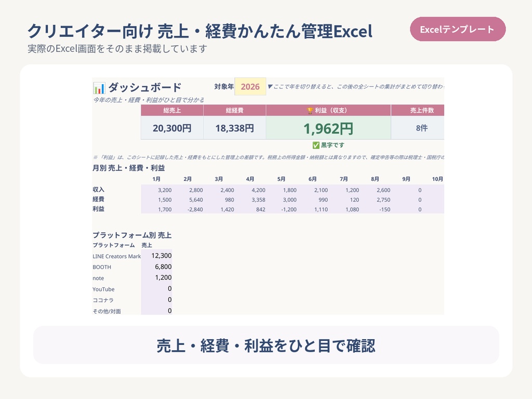Click the 総売上 header cell
The image size is (532, 399).
tap(172, 110)
